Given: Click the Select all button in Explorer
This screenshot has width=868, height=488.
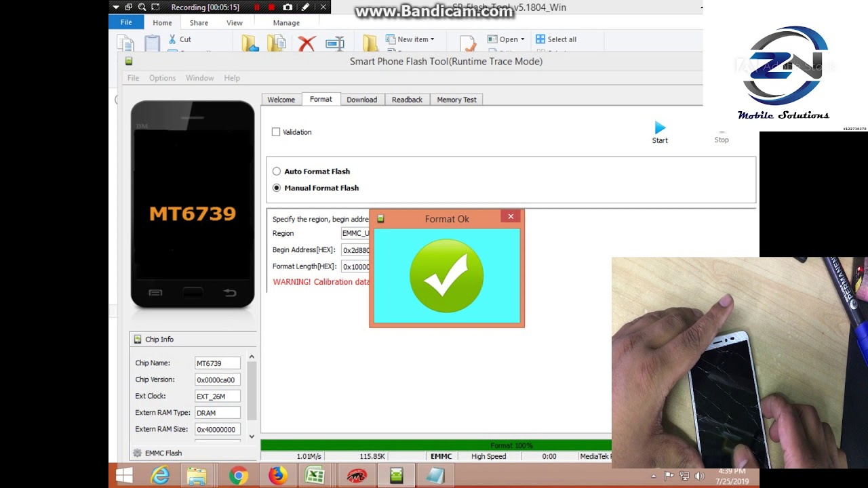Looking at the screenshot, I should pyautogui.click(x=556, y=39).
